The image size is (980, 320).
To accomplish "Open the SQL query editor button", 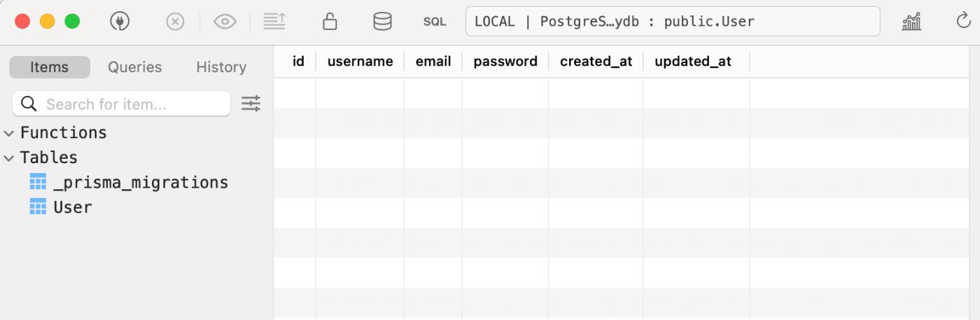I will click(435, 22).
